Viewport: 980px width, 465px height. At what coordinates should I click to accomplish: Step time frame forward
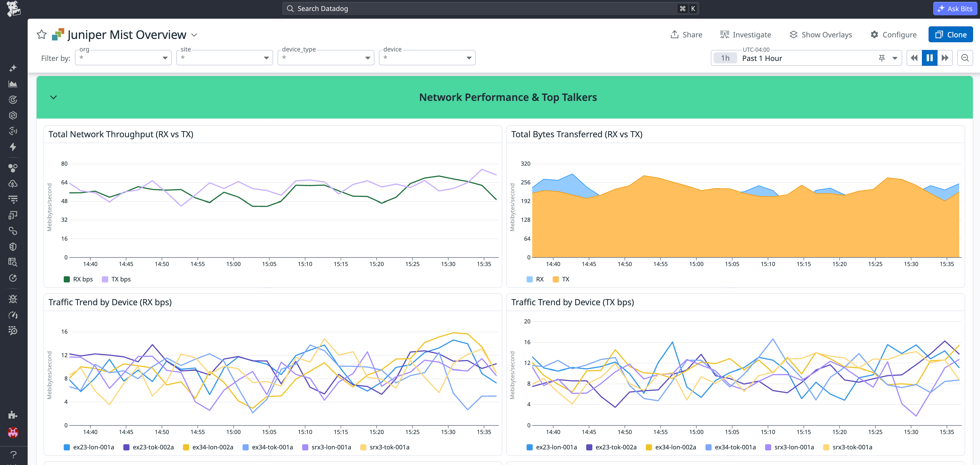pos(945,58)
